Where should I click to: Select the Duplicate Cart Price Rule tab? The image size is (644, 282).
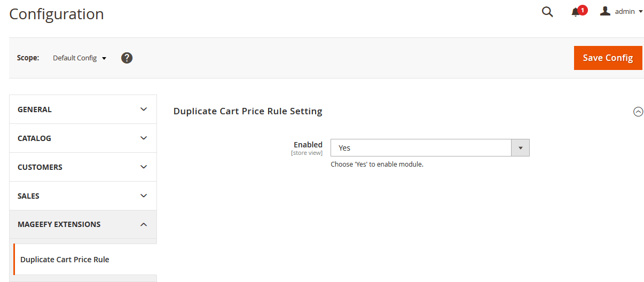pos(65,260)
